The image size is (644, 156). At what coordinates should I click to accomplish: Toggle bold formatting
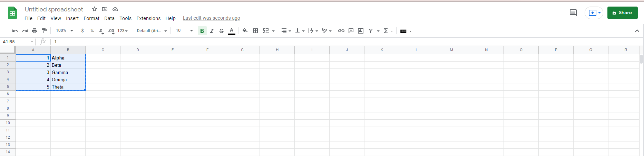202,31
